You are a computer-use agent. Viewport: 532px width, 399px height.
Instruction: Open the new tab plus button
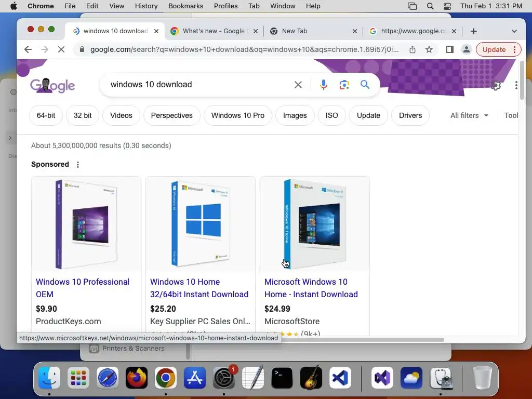click(x=474, y=31)
